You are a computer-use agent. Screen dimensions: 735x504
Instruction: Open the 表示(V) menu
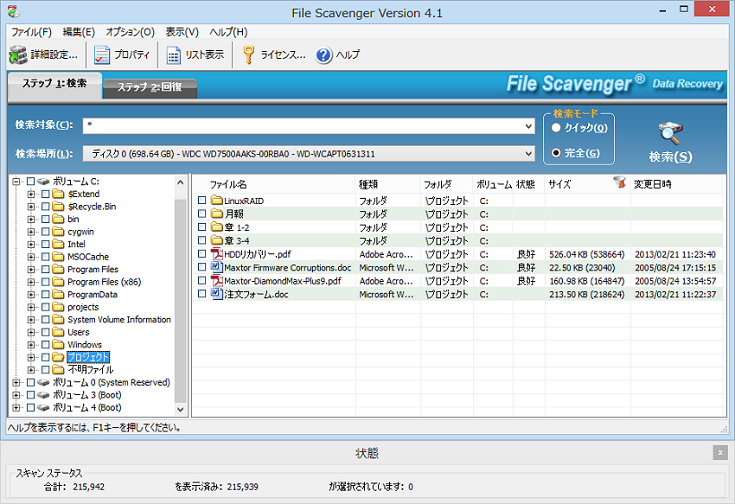[x=182, y=32]
